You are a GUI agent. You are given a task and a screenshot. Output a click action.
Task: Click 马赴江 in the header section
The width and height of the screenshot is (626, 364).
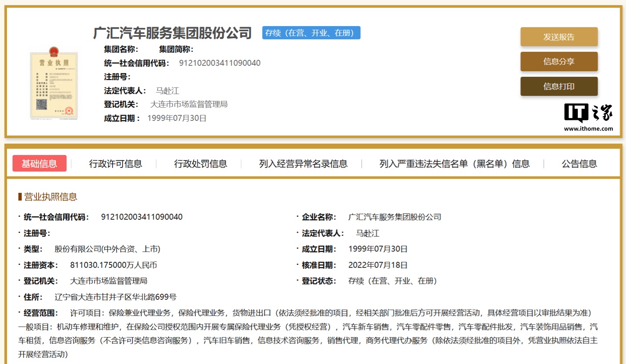(x=167, y=91)
